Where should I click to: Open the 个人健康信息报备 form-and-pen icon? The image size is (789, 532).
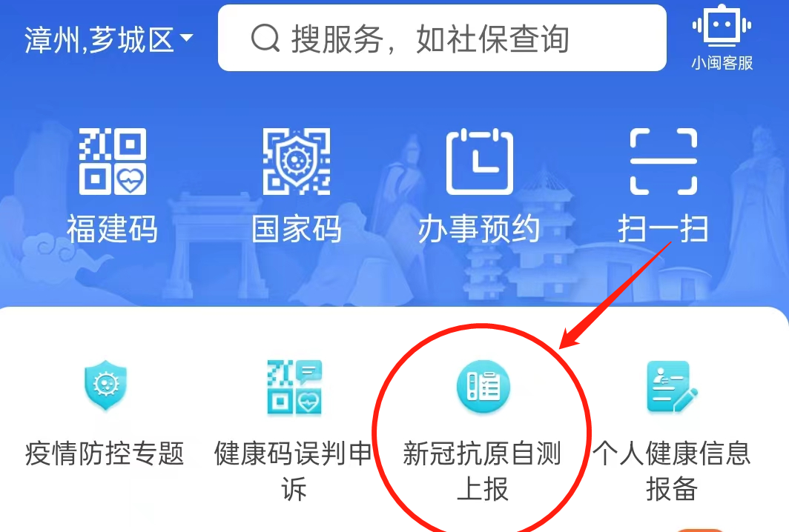coord(673,386)
